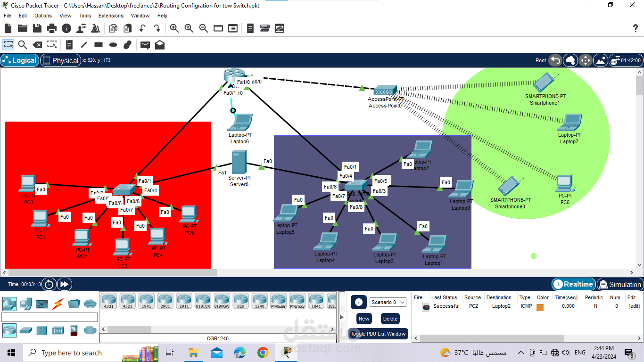Open Chrome from the taskbar

click(x=263, y=353)
